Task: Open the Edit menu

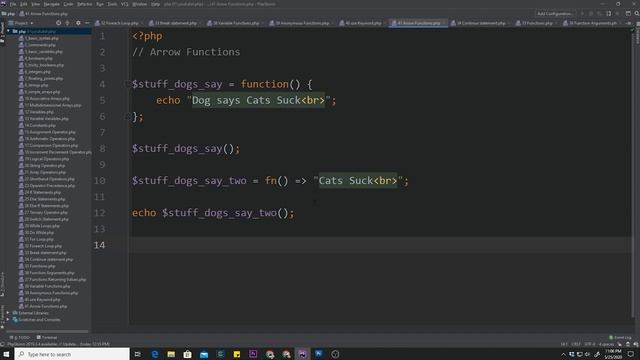Action: coord(24,4)
